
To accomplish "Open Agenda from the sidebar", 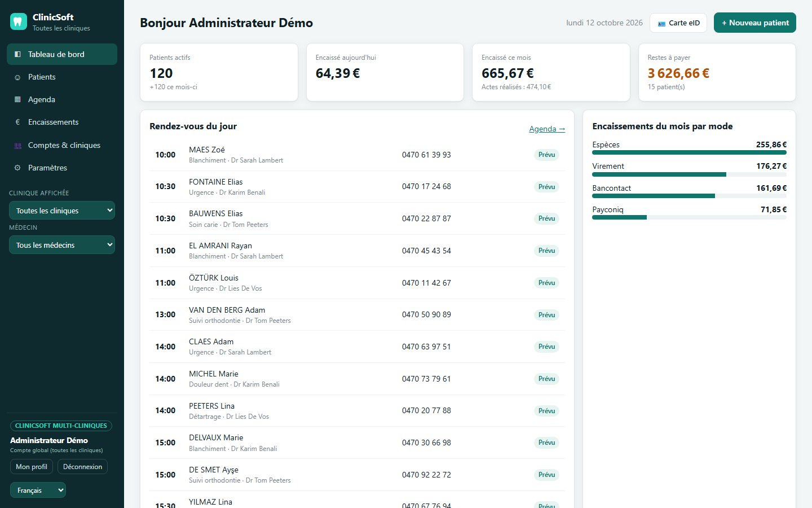I will tap(62, 99).
